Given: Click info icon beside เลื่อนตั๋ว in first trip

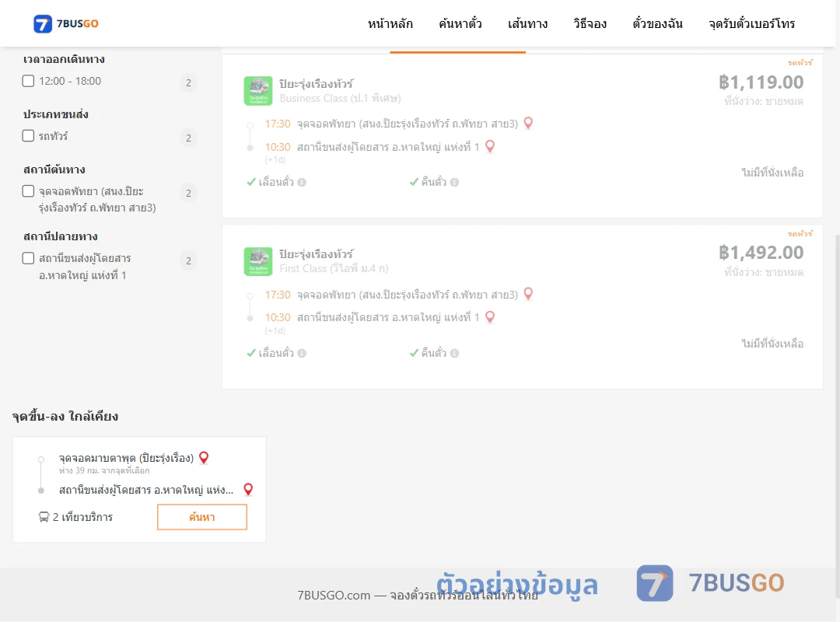Looking at the screenshot, I should 302,182.
